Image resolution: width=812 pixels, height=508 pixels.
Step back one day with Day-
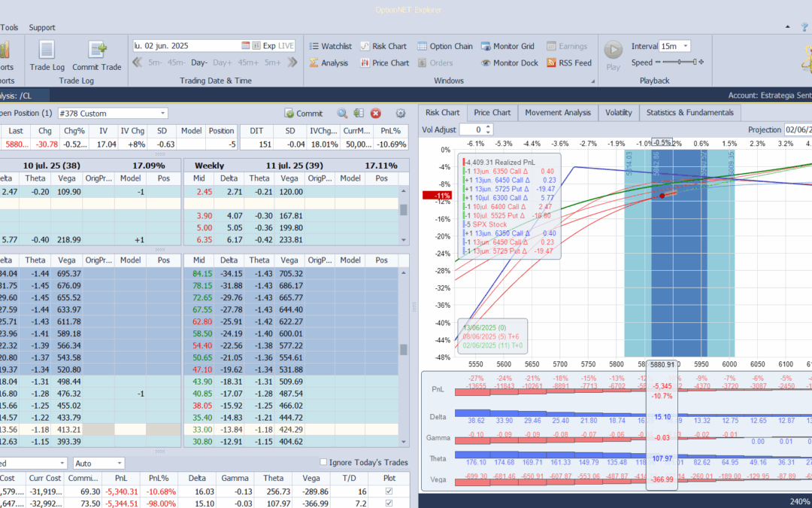[198, 62]
